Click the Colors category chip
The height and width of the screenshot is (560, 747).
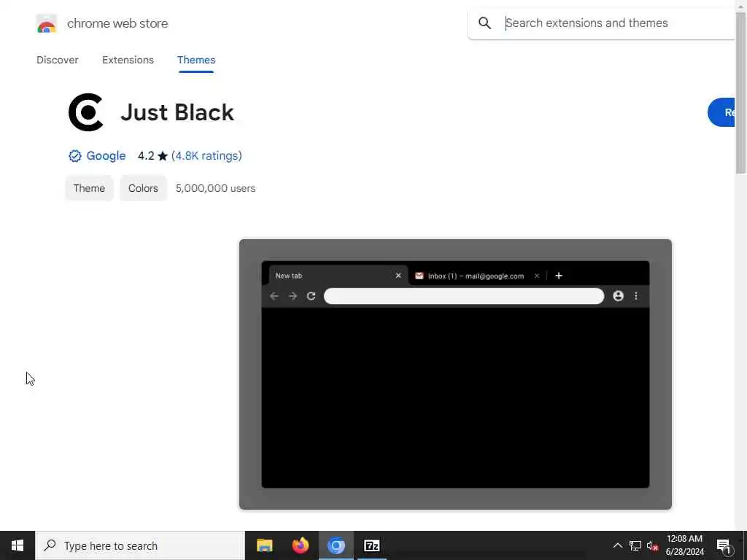(x=143, y=188)
